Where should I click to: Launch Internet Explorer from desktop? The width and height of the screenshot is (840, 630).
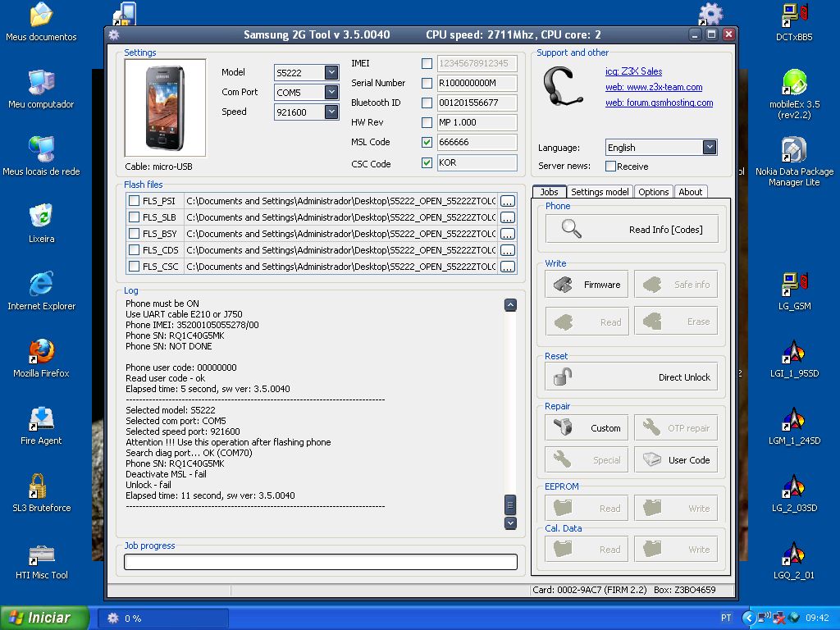41,291
